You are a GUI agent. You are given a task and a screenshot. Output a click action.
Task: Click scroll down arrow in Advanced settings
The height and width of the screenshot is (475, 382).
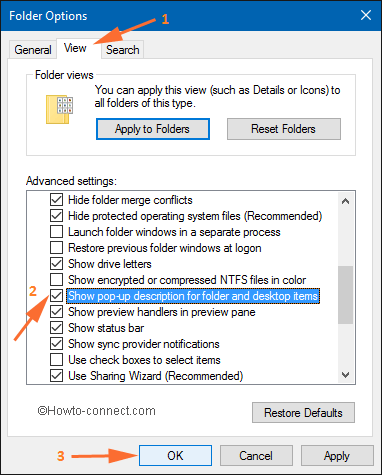[345, 375]
